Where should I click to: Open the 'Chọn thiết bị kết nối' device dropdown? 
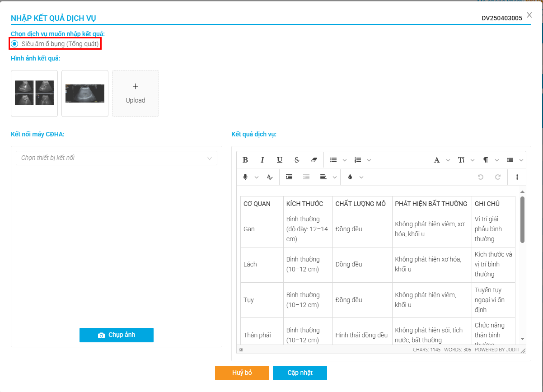[x=117, y=158]
